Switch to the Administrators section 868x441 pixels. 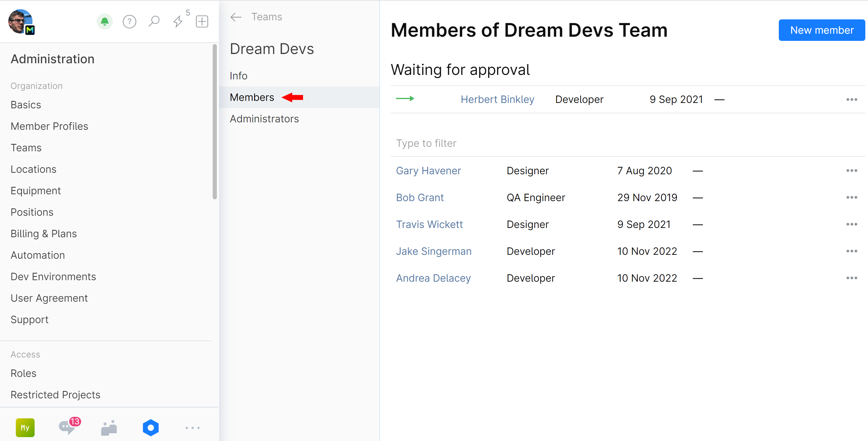click(x=264, y=119)
